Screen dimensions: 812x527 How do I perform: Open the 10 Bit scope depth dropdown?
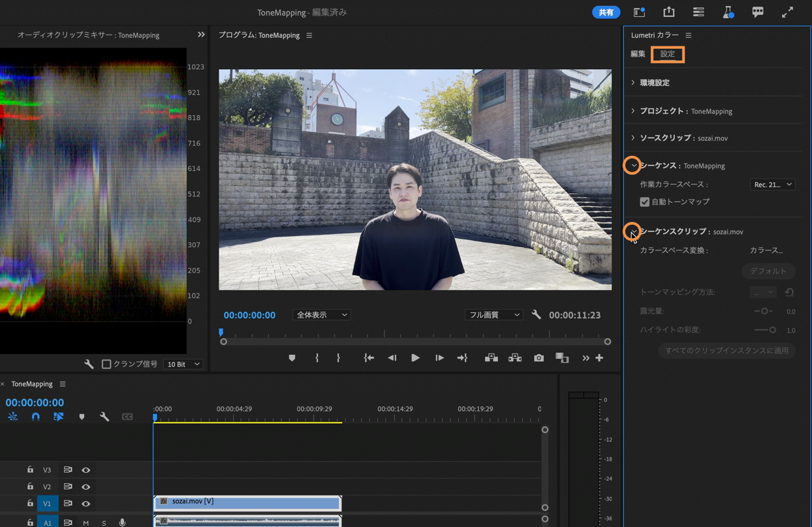tap(183, 364)
